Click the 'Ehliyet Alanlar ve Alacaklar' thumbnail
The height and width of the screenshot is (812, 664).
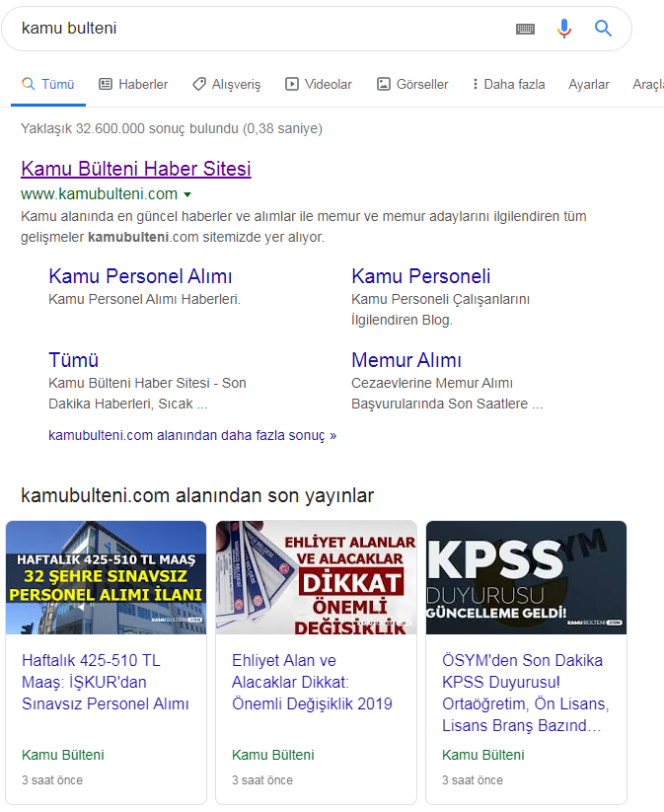click(316, 577)
